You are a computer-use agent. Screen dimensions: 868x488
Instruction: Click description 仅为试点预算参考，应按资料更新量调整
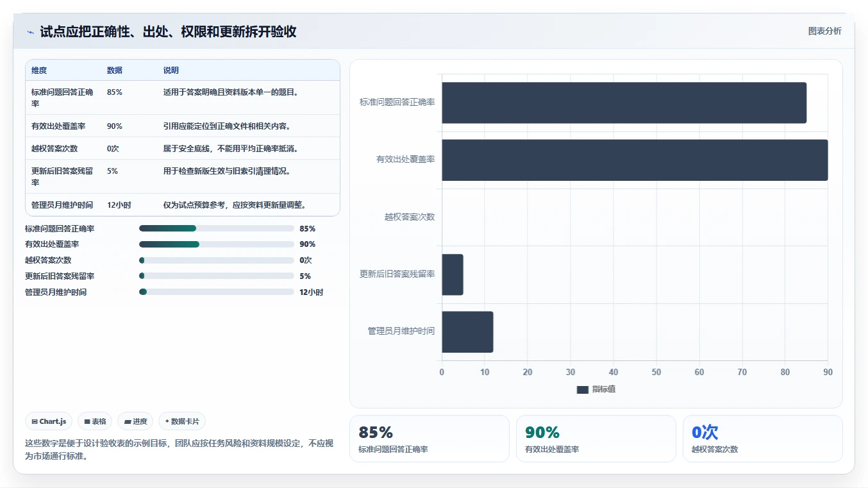tap(235, 205)
